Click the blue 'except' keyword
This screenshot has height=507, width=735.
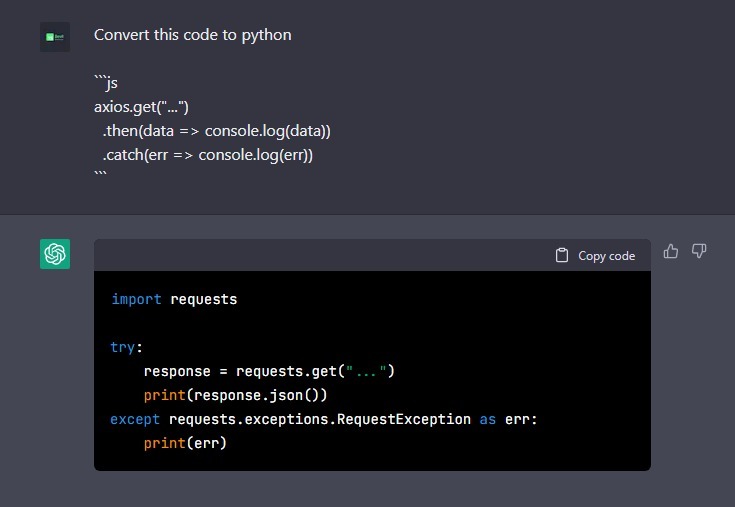(135, 419)
